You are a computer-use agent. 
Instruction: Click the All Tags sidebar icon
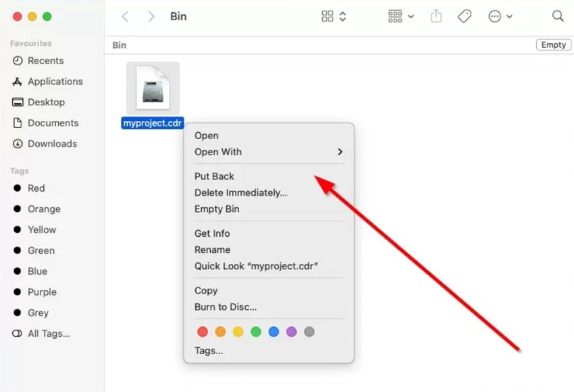coord(17,333)
